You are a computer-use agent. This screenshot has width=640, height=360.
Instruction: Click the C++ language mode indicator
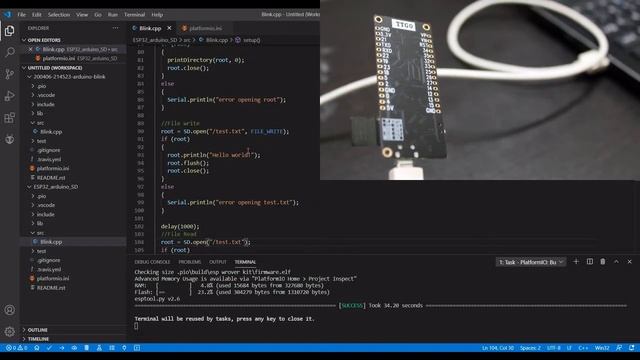(583, 348)
